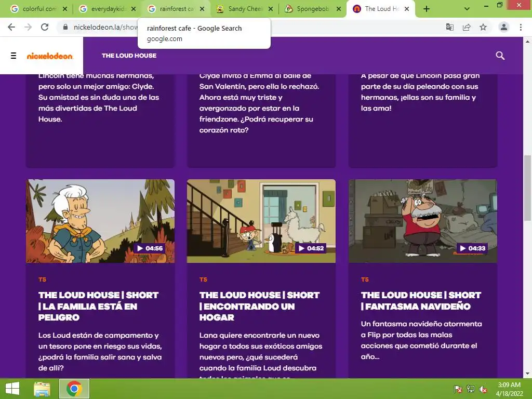Close the colorful com tab
This screenshot has width=532, height=399.
pos(65,9)
